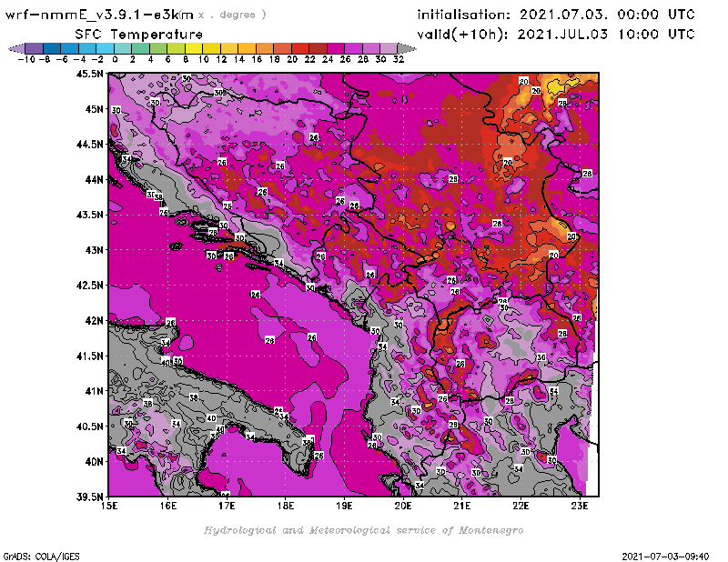Click the '32' legend scale value
728x562 pixels.
[x=399, y=59]
